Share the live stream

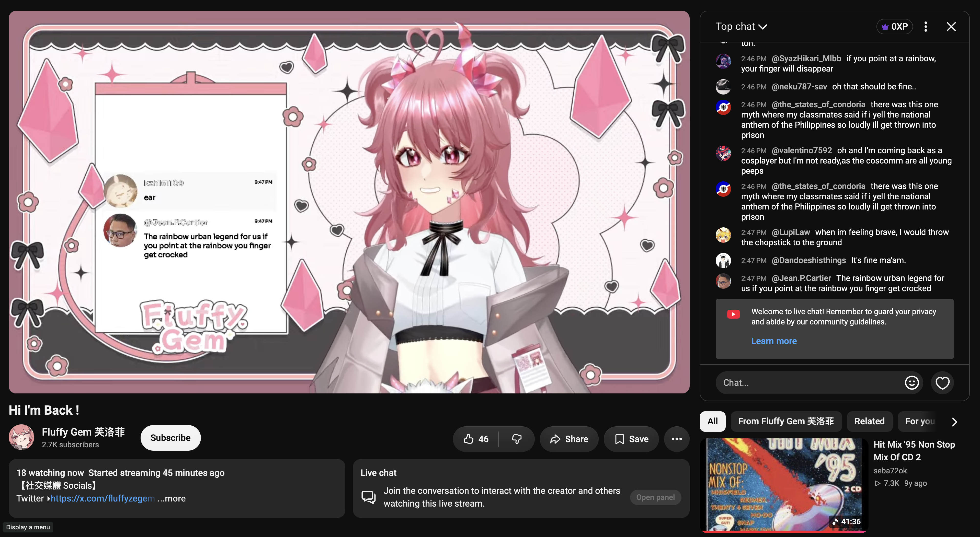coord(569,439)
